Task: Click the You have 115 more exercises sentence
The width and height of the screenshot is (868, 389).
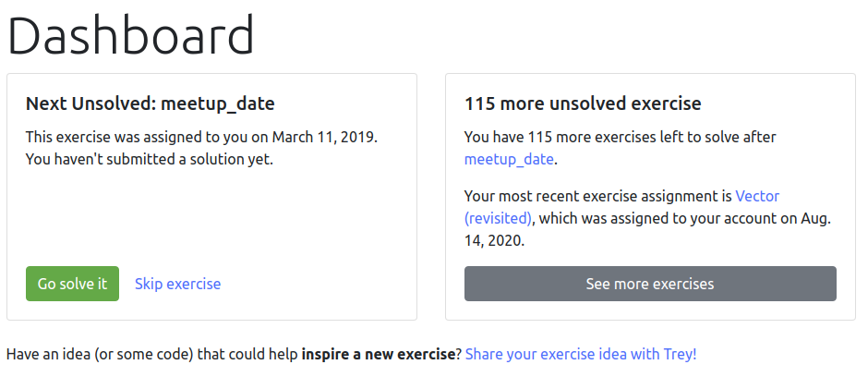Action: click(x=620, y=137)
